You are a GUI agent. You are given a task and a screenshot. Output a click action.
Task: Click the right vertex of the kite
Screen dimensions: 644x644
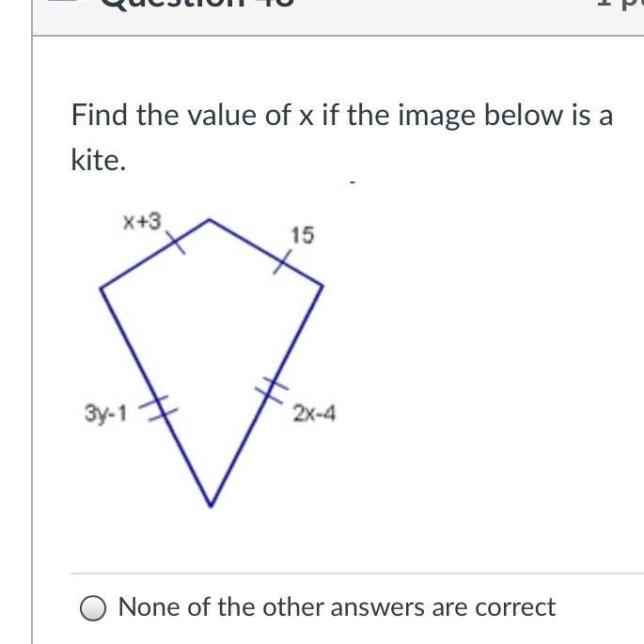click(323, 285)
